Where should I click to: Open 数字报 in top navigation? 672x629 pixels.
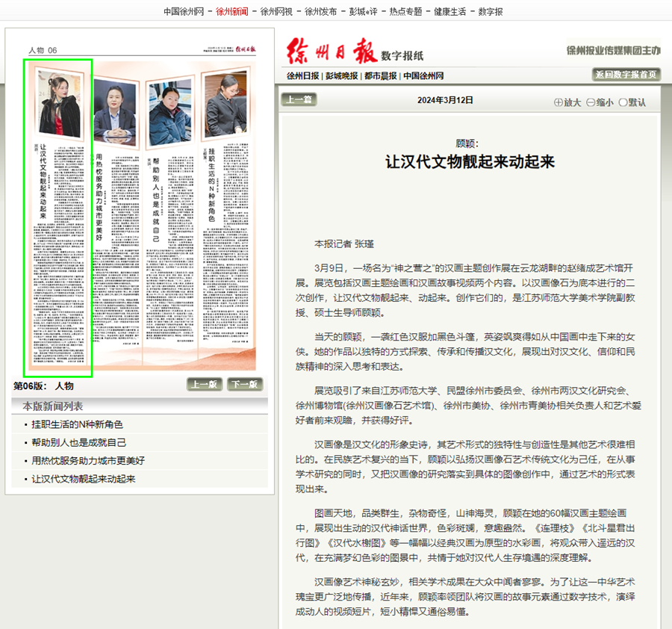tap(490, 11)
